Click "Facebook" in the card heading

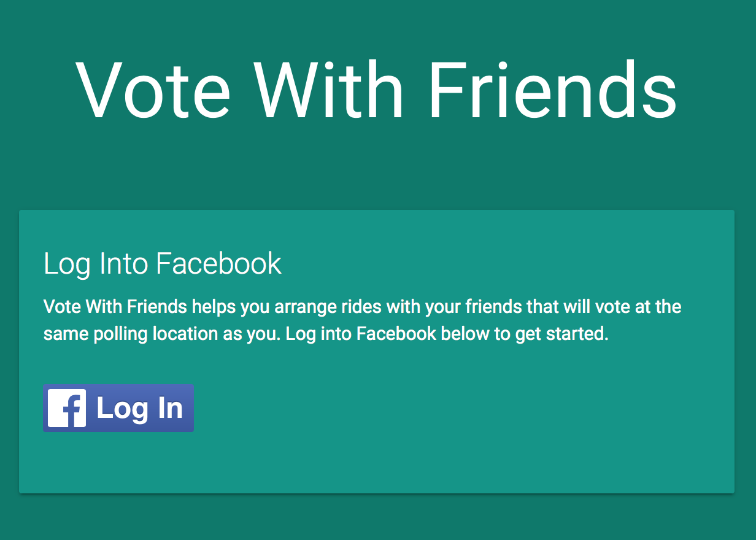click(219, 263)
